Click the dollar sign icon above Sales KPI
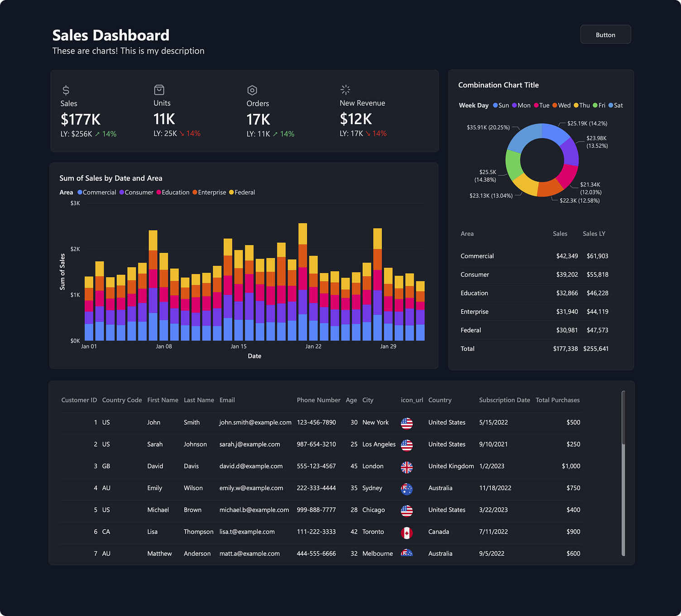 [65, 90]
